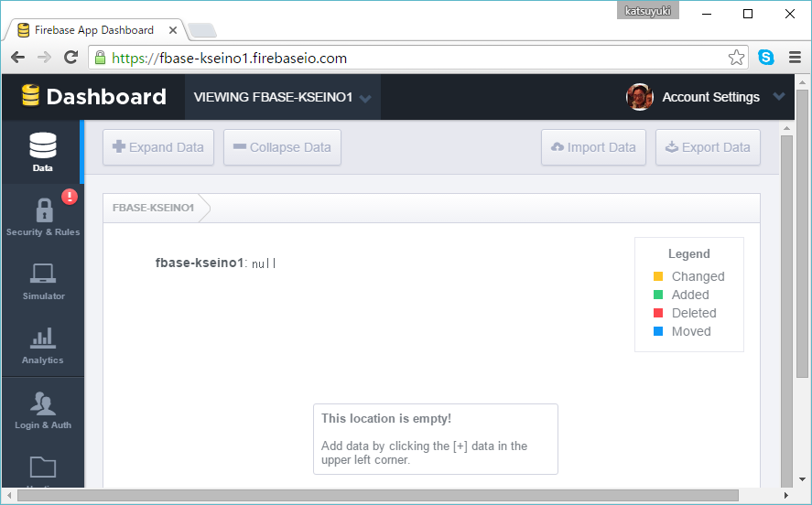Go back to the previous page
Viewport: 812px width, 505px height.
click(17, 58)
